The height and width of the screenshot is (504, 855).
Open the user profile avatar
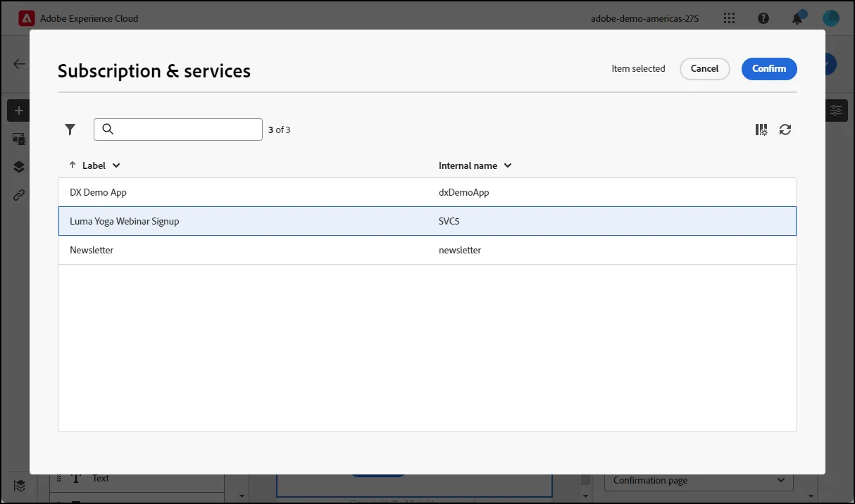(831, 18)
